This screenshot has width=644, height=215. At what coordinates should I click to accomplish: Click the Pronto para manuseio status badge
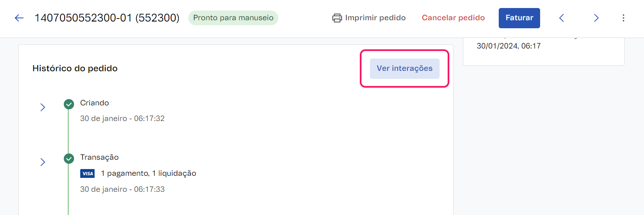(x=233, y=18)
